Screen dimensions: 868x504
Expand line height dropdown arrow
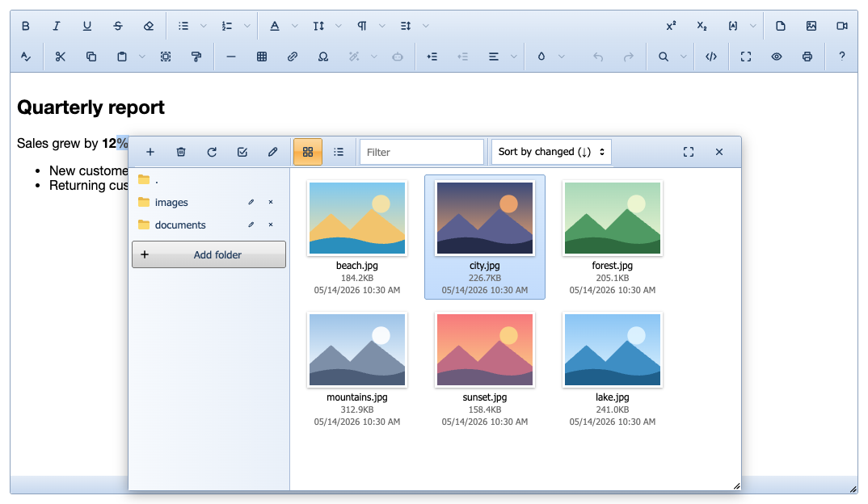[x=426, y=26]
